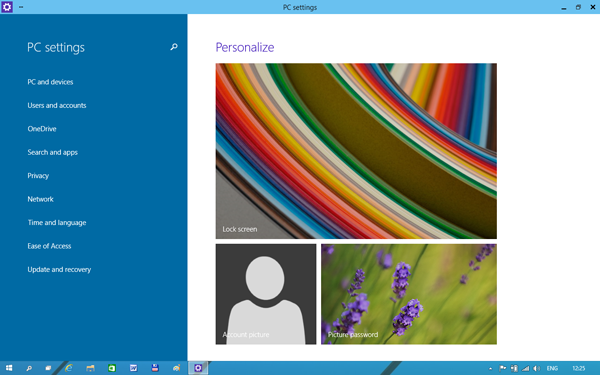The width and height of the screenshot is (600, 375).
Task: Open the paint palette app on taskbar
Action: tap(176, 368)
